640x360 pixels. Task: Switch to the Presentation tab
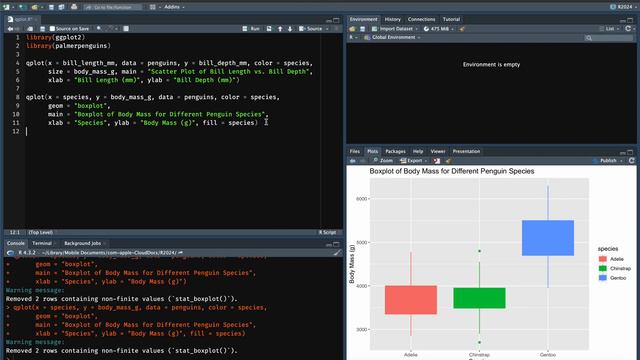click(x=466, y=151)
